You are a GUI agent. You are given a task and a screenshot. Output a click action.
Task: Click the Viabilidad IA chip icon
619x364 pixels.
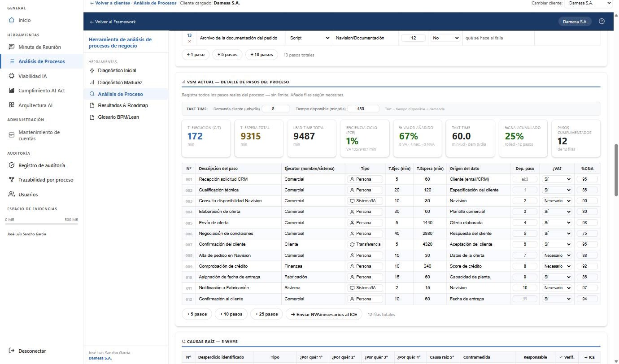[x=12, y=76]
